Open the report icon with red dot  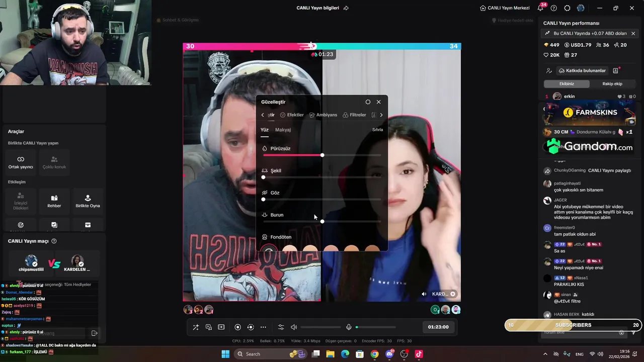tap(615, 70)
